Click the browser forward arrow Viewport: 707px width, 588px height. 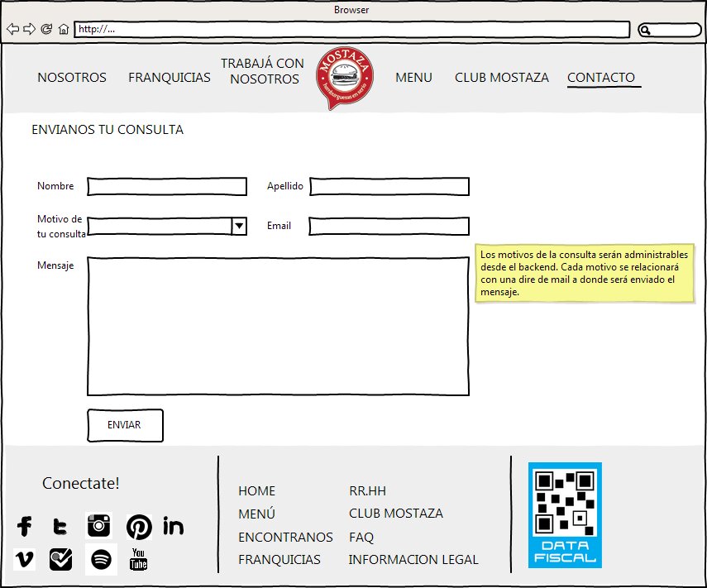pyautogui.click(x=29, y=29)
